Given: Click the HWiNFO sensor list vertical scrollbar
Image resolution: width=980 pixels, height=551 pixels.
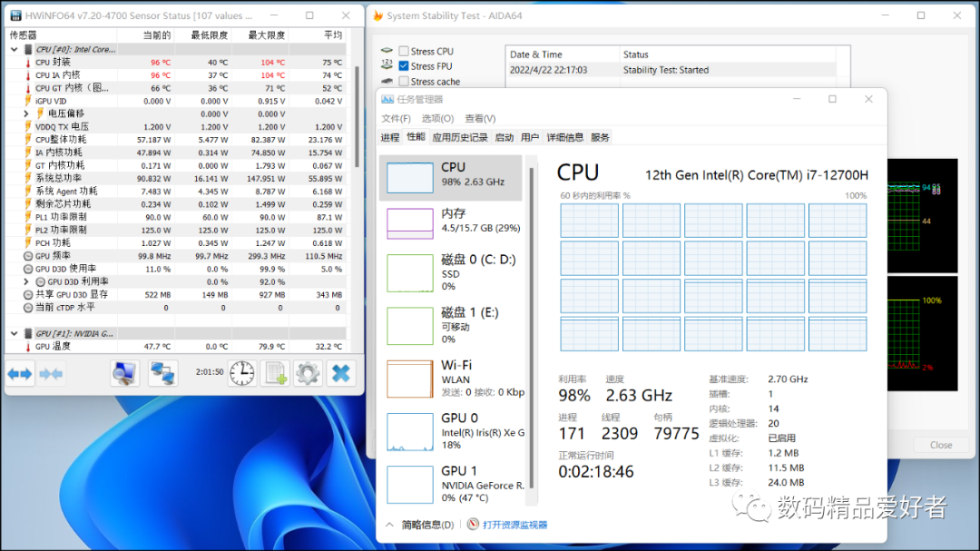Looking at the screenshot, I should 357,116.
